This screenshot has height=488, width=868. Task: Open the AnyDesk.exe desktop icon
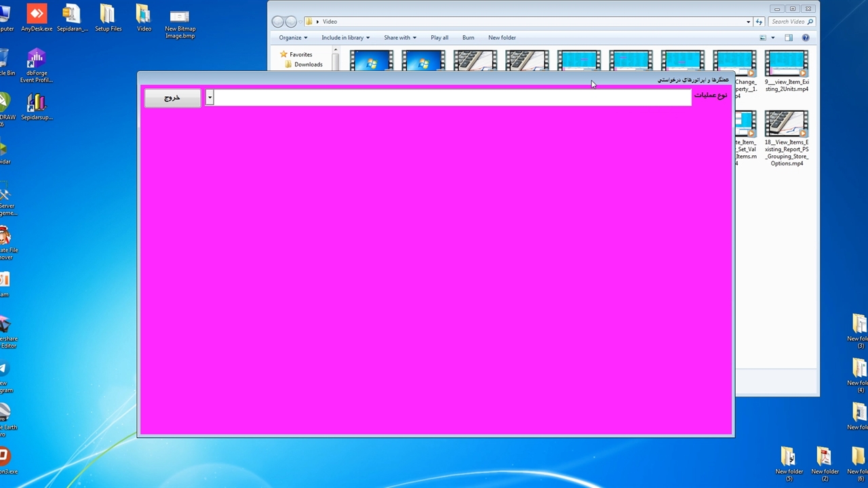(x=37, y=15)
